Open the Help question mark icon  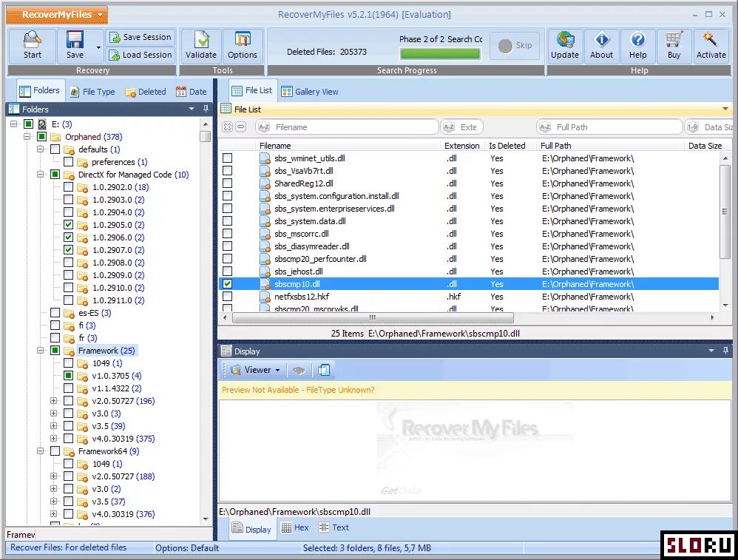[637, 40]
